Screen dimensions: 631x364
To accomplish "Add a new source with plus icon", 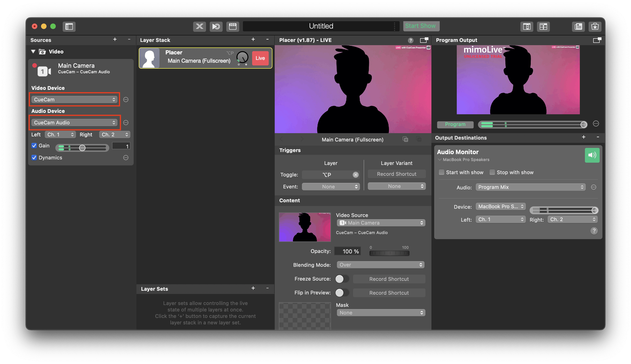I will (115, 39).
